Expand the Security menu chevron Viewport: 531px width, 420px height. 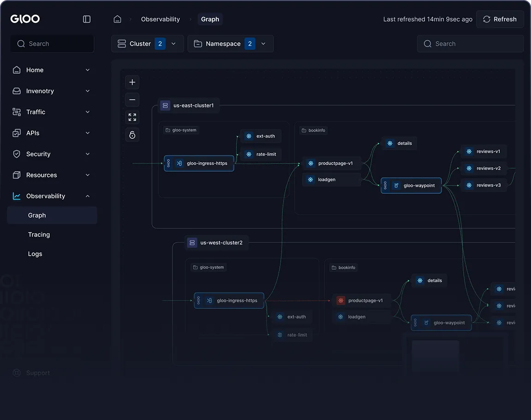(x=88, y=154)
